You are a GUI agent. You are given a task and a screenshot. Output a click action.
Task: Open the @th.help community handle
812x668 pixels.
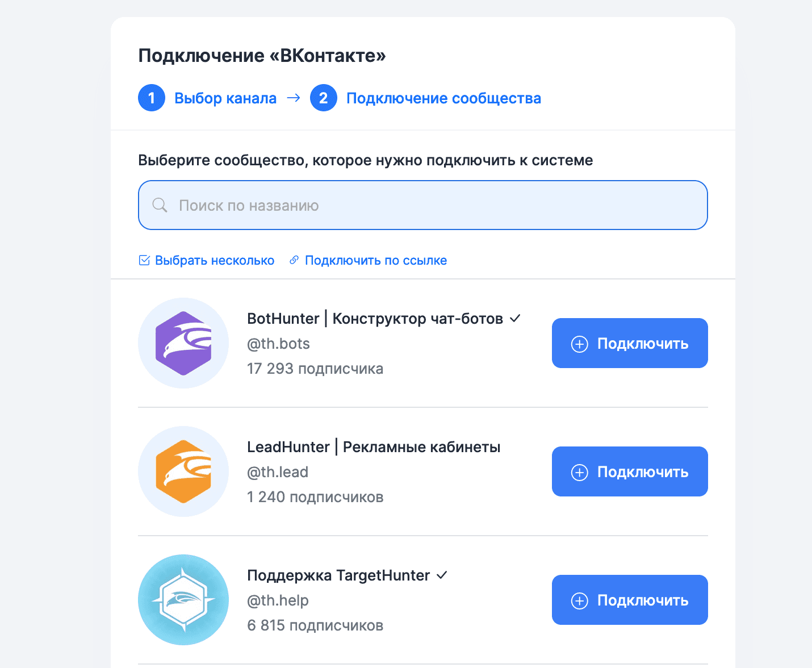278,600
